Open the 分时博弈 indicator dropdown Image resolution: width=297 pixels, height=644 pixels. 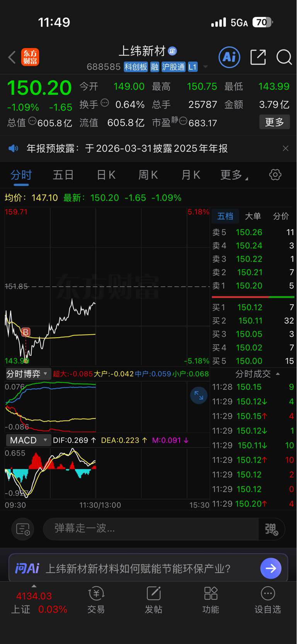pos(28,374)
